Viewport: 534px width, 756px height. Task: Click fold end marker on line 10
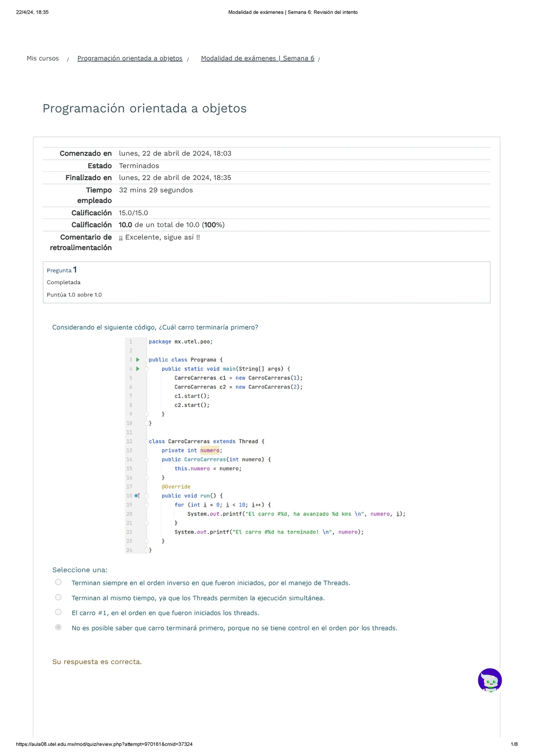pyautogui.click(x=146, y=423)
